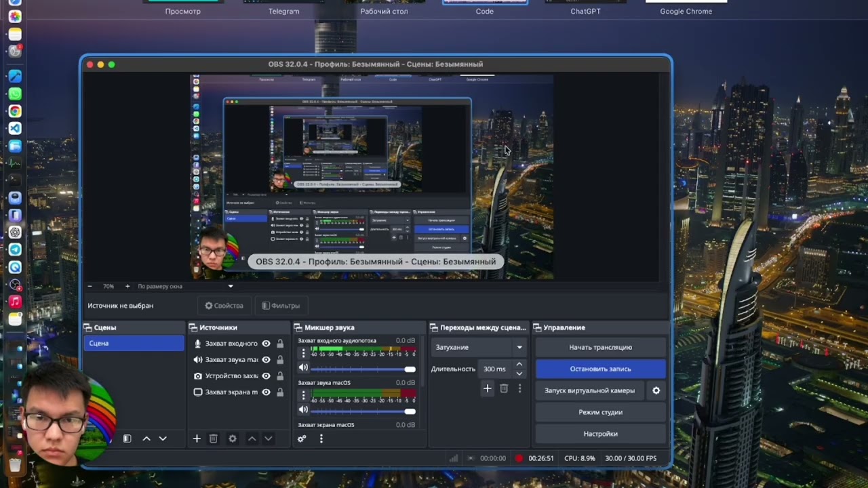Select Захват экрана source row
This screenshot has height=488, width=868.
[x=239, y=392]
